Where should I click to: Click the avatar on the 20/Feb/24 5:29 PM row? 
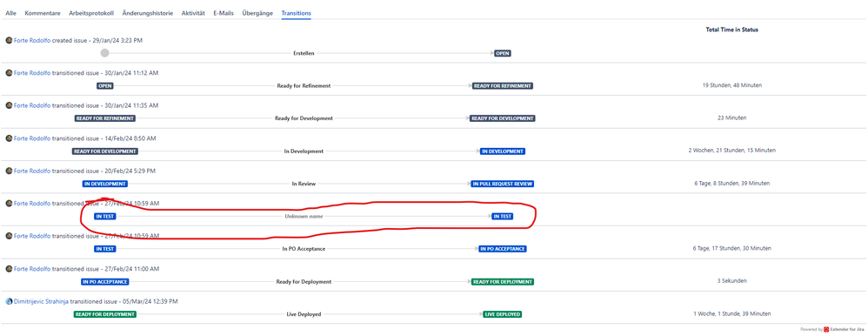coord(9,171)
